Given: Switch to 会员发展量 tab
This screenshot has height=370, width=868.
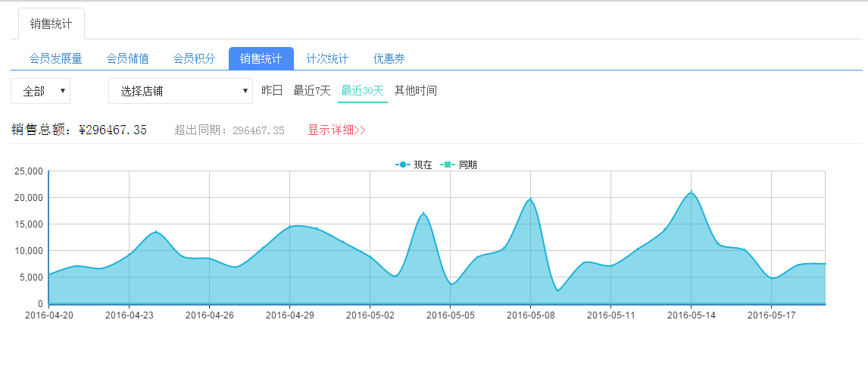Looking at the screenshot, I should (55, 58).
